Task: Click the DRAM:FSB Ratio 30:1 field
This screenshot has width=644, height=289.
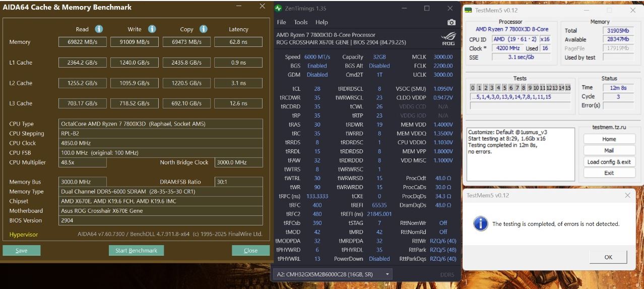Action: [238, 182]
